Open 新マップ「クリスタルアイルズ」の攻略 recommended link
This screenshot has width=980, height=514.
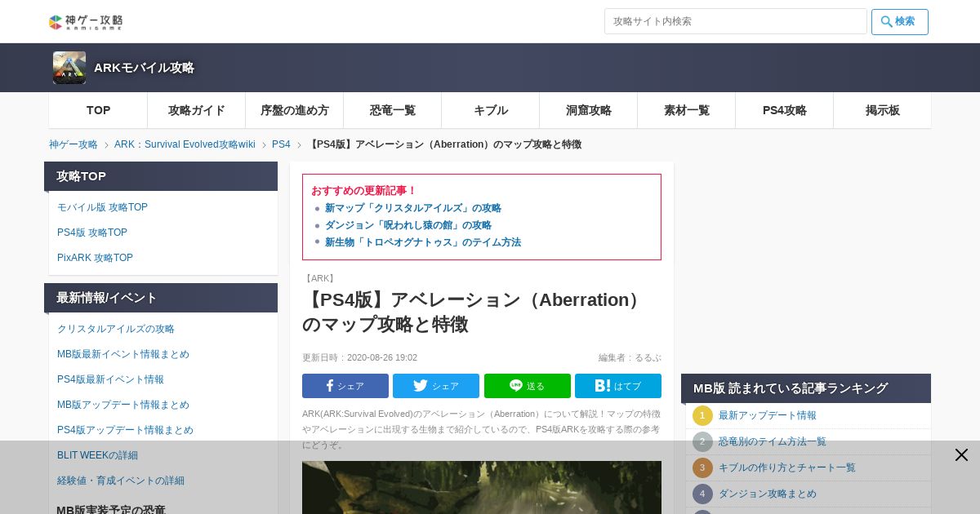click(x=413, y=208)
